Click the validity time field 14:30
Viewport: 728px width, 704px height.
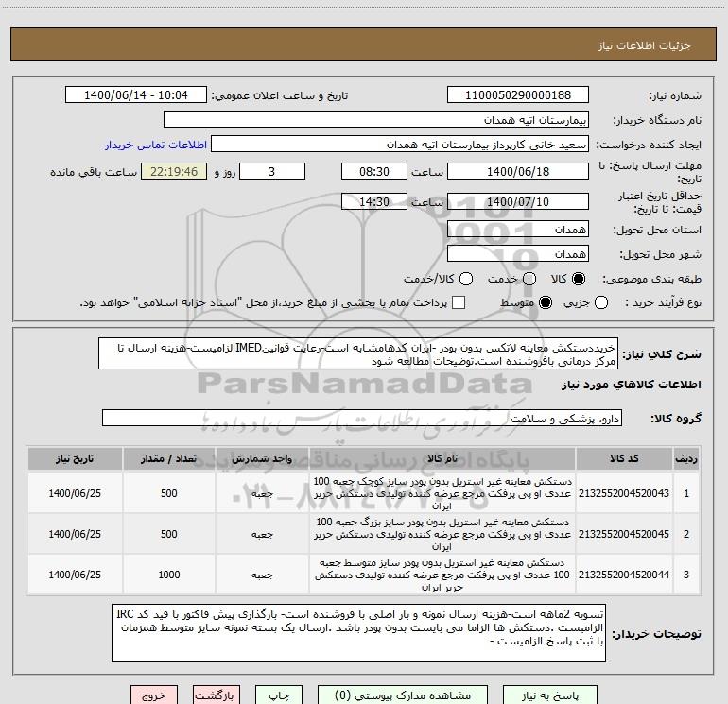point(374,201)
